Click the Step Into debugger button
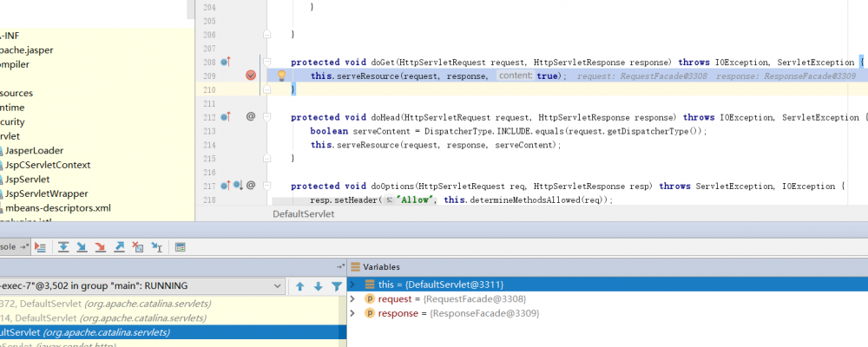The image size is (868, 347). [82, 247]
